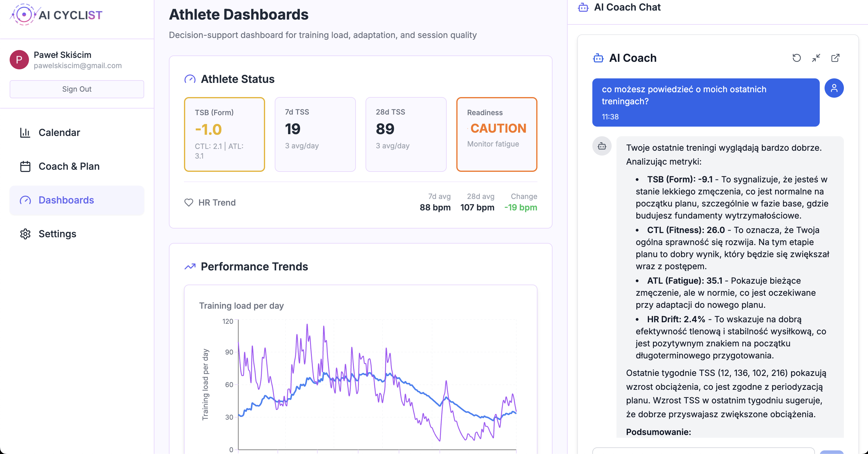
Task: Open AI Coach chat in external window icon
Action: [836, 58]
